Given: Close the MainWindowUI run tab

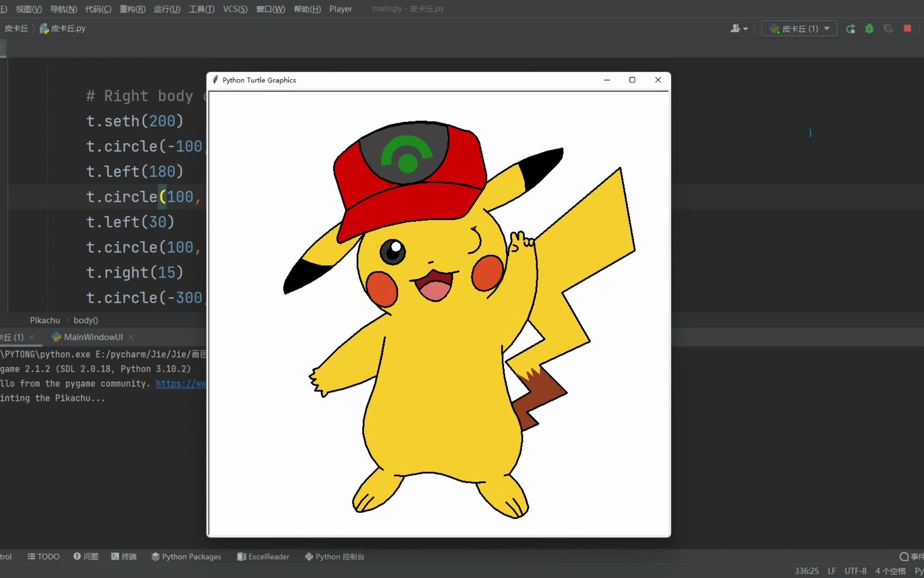Looking at the screenshot, I should click(131, 337).
